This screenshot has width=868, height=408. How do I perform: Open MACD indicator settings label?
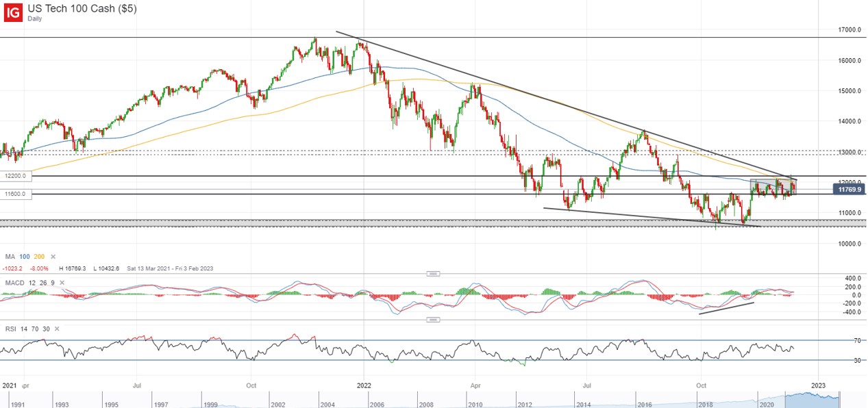tap(14, 283)
